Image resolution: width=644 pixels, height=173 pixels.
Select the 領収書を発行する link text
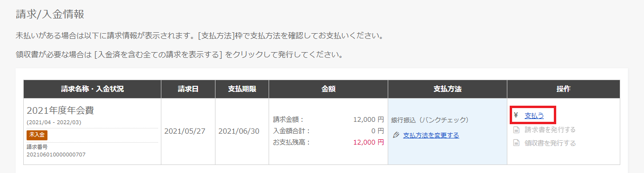550,143
